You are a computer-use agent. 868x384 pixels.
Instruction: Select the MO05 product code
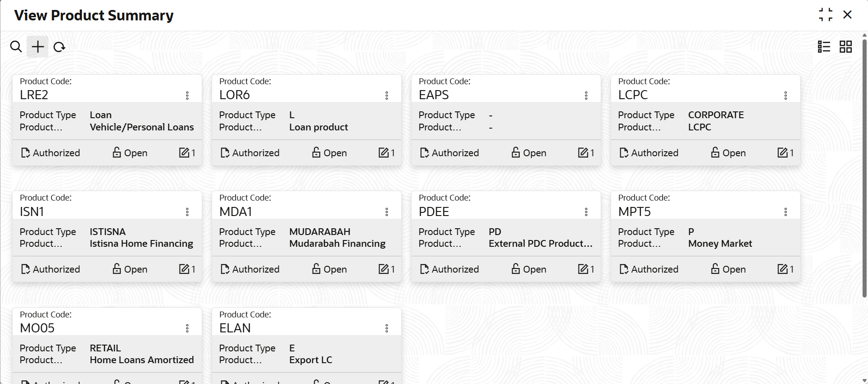click(x=37, y=328)
